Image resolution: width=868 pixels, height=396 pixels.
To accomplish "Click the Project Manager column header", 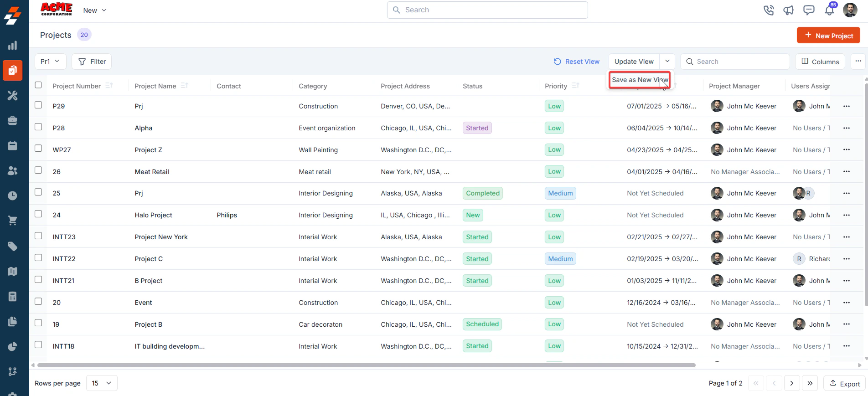I will [x=734, y=86].
